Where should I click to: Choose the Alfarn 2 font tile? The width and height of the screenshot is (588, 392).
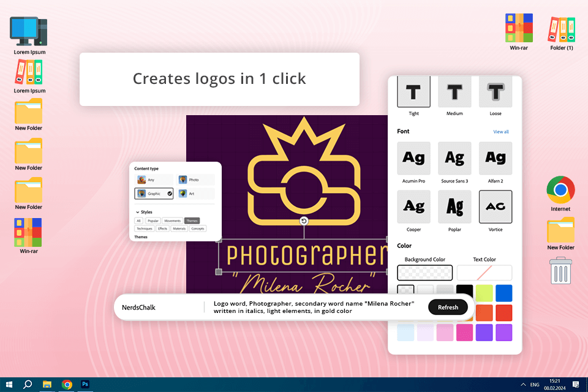click(496, 158)
